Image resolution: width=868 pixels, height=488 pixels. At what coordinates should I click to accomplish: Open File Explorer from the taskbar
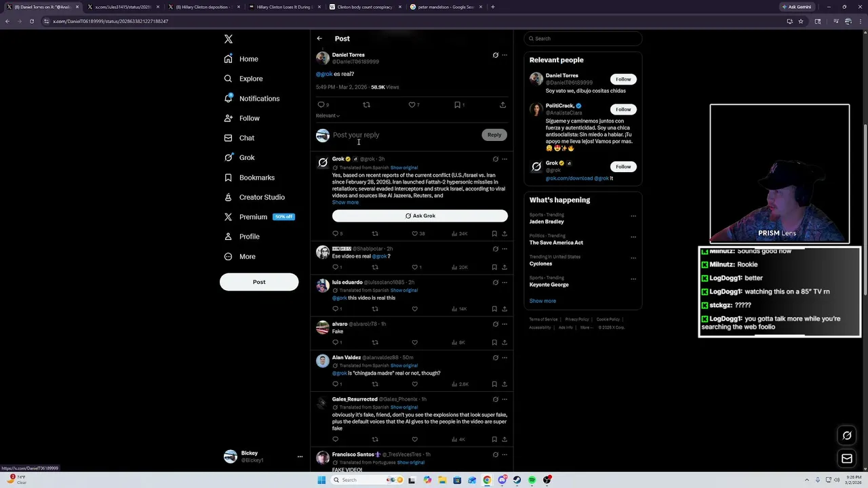(x=442, y=480)
